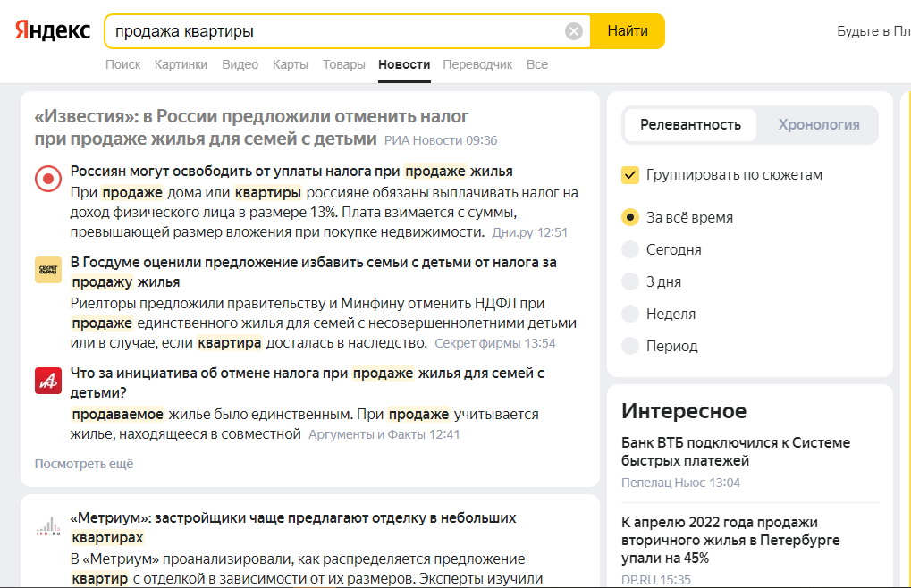Select the 'Неделя' radio option
Screen dimensions: 911x588
630,314
